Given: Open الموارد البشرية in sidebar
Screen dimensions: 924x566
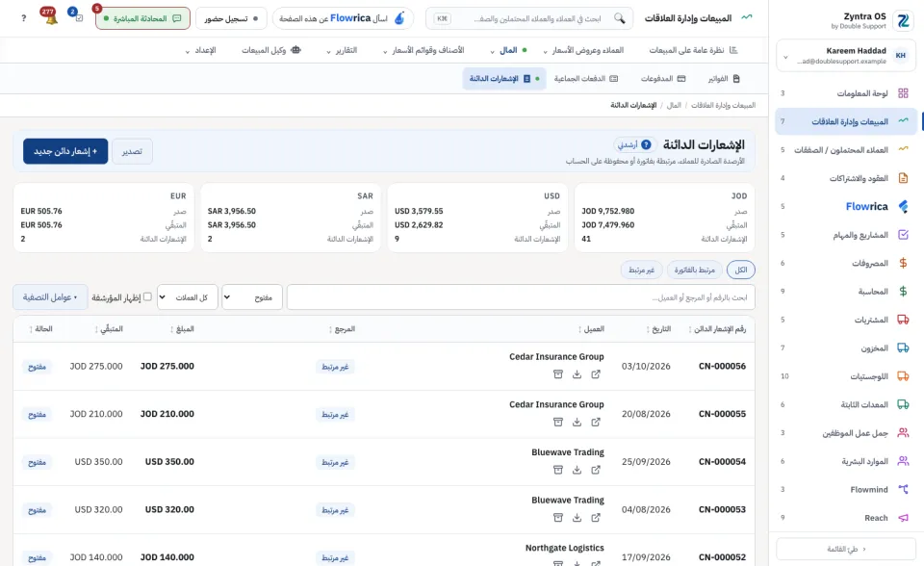Looking at the screenshot, I should coord(846,461).
